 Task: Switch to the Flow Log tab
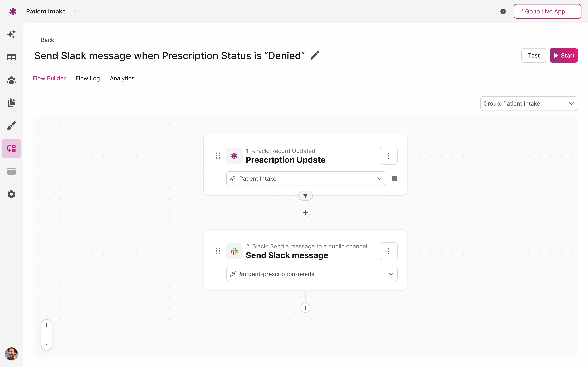click(87, 78)
